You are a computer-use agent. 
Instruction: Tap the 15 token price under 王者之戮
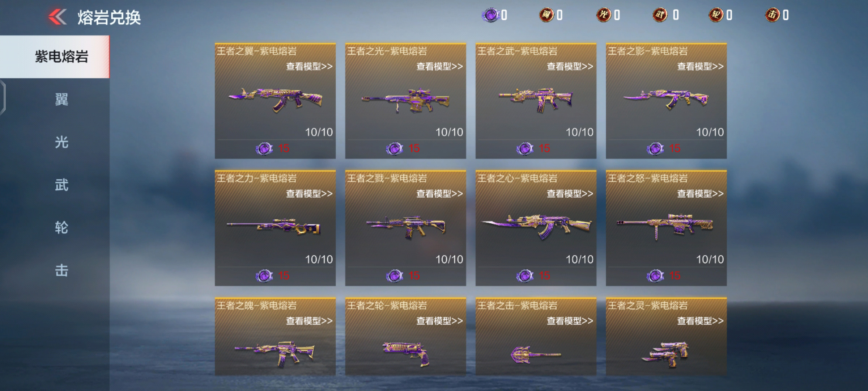pos(414,276)
